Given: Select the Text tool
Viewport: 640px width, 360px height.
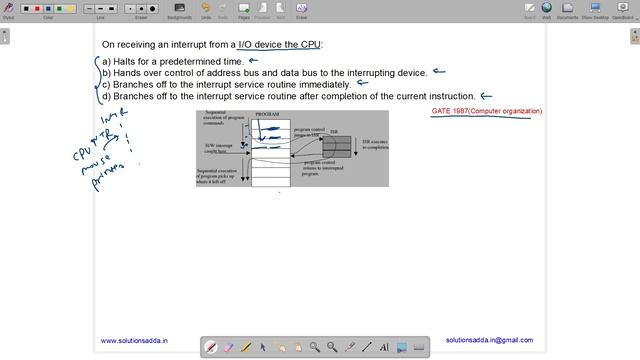Looking at the screenshot, I should click(x=384, y=347).
